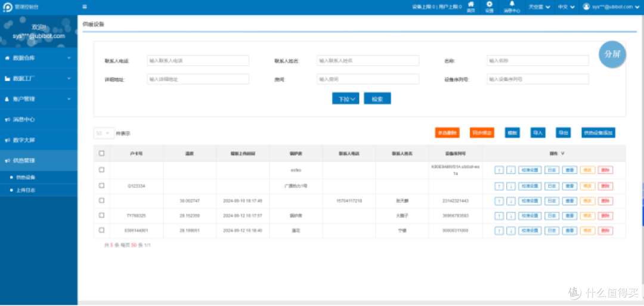Tick the select-all checkbox in table header
Screen dimensions: 644x306
pos(101,153)
